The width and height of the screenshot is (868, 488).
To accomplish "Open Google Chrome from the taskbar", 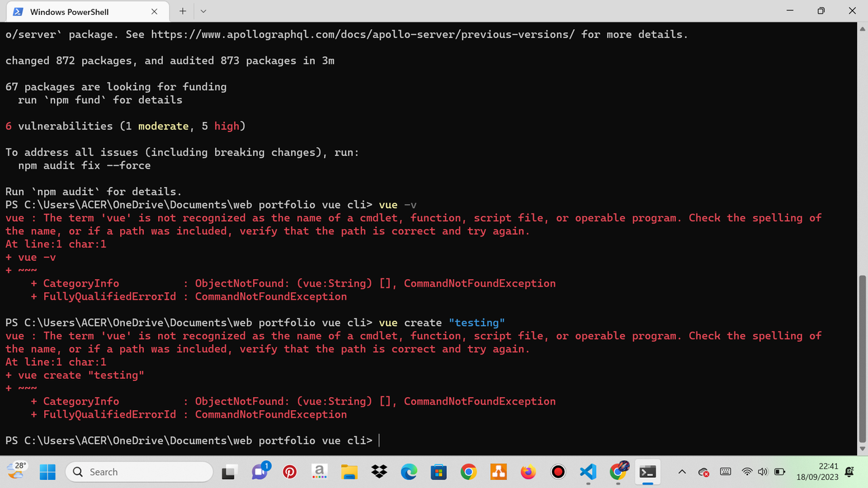I will click(x=469, y=471).
